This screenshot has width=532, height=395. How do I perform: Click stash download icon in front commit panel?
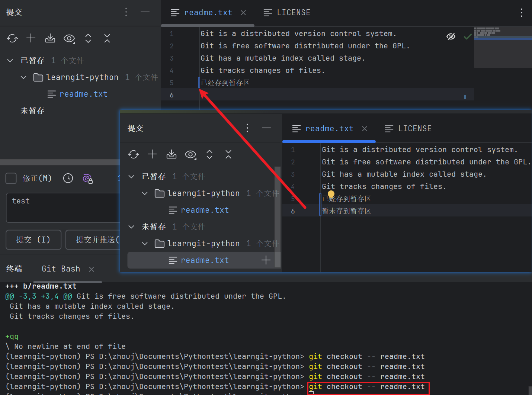(172, 154)
